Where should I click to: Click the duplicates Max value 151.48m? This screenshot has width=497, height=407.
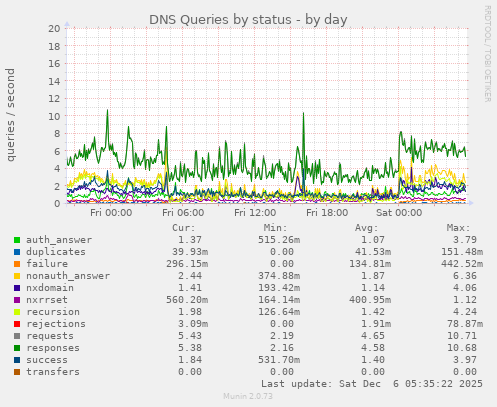pyautogui.click(x=462, y=252)
